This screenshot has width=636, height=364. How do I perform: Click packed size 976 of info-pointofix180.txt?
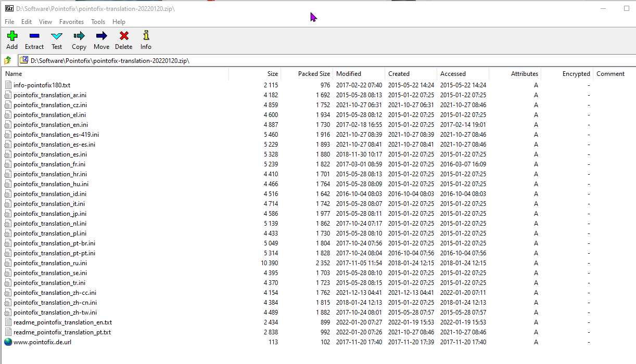[x=325, y=85]
